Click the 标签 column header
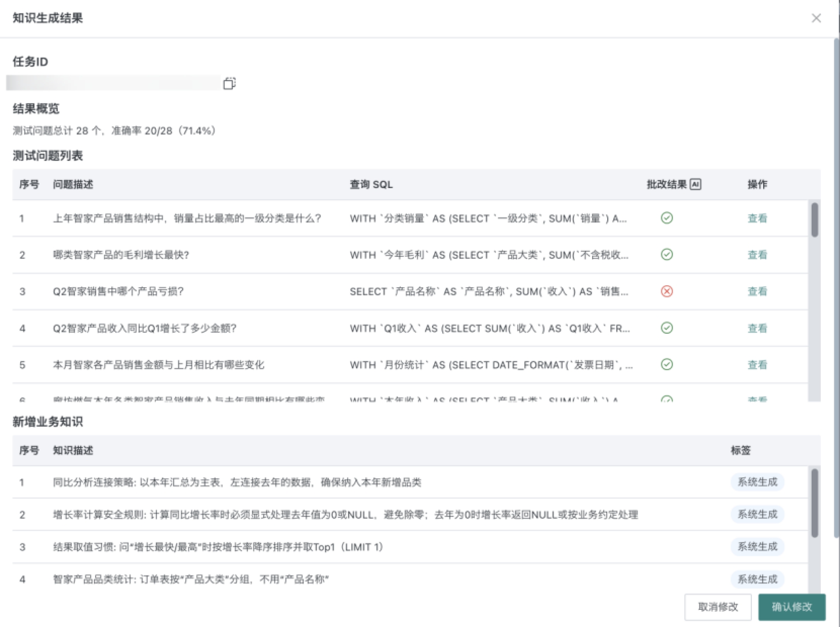This screenshot has width=840, height=627. (x=741, y=451)
